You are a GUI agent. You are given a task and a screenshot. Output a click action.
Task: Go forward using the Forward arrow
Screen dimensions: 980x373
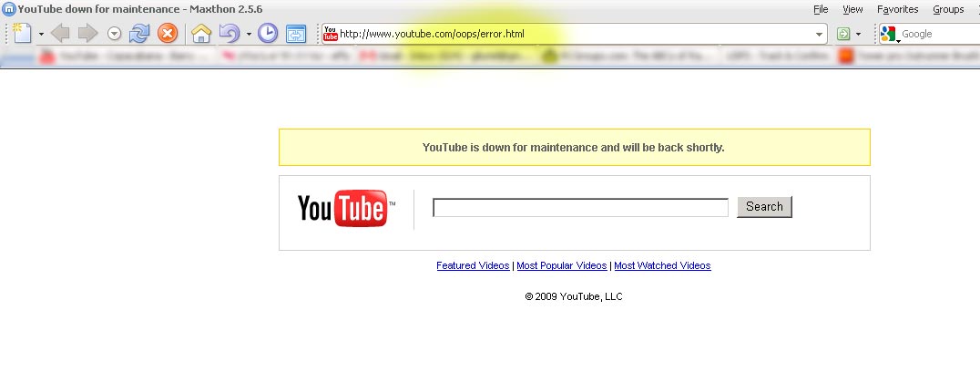pyautogui.click(x=87, y=33)
